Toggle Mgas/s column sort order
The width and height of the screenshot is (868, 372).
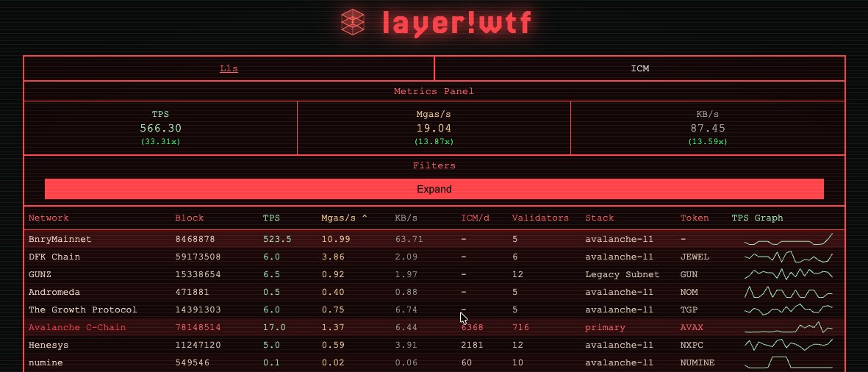pyautogui.click(x=344, y=218)
